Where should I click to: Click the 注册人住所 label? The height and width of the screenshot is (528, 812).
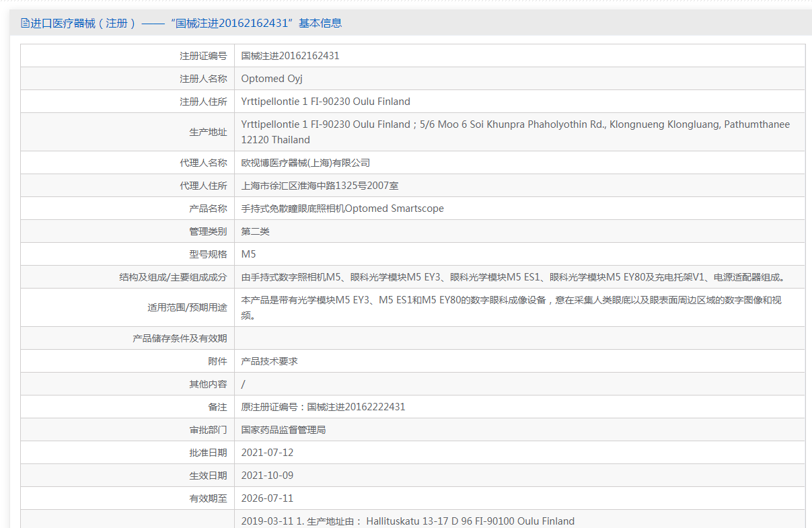[x=203, y=102]
